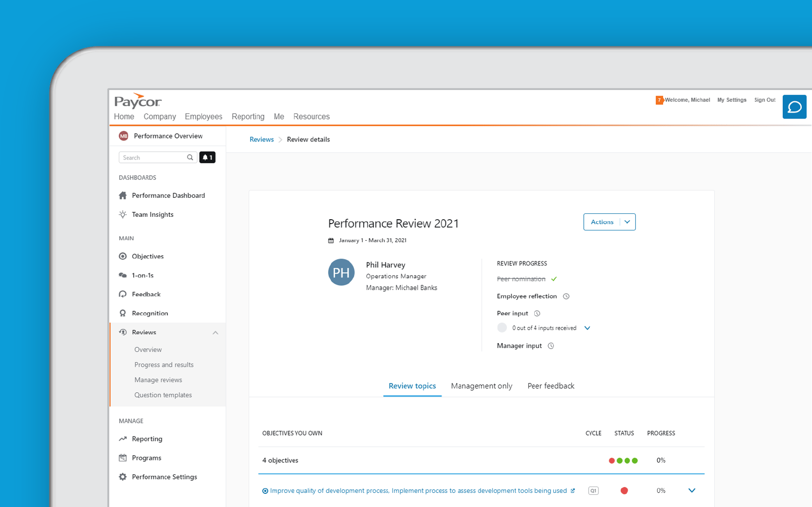This screenshot has width=812, height=507.
Task: Open the Employees menu
Action: point(203,117)
